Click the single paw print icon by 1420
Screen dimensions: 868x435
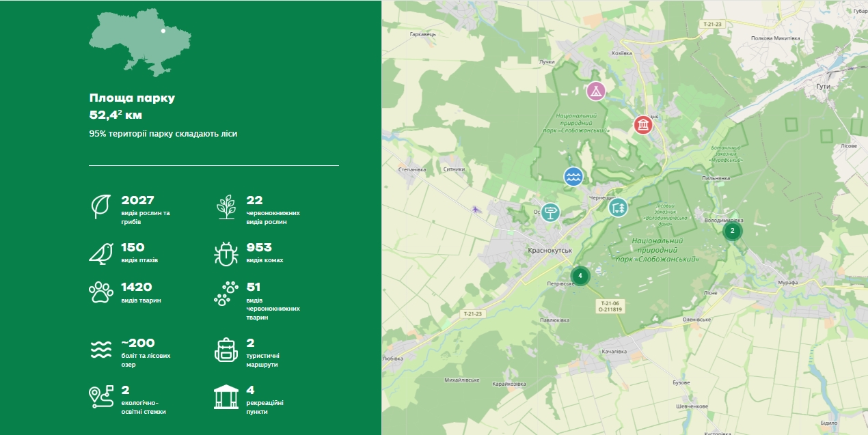[101, 292]
